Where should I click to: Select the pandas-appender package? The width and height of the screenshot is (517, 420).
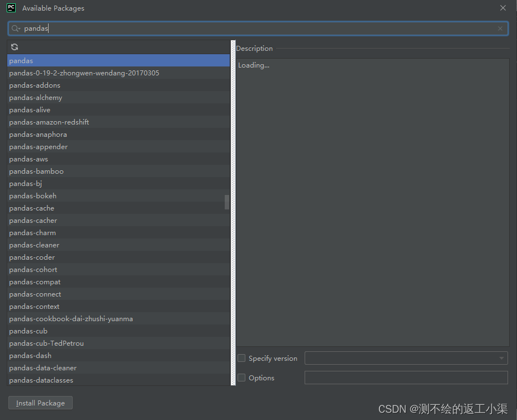pyautogui.click(x=118, y=146)
